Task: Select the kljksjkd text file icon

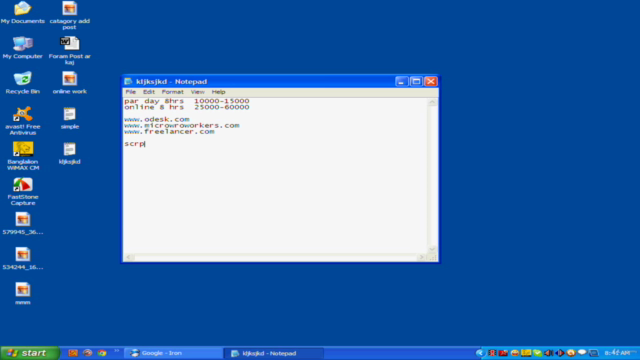Action: 69,153
